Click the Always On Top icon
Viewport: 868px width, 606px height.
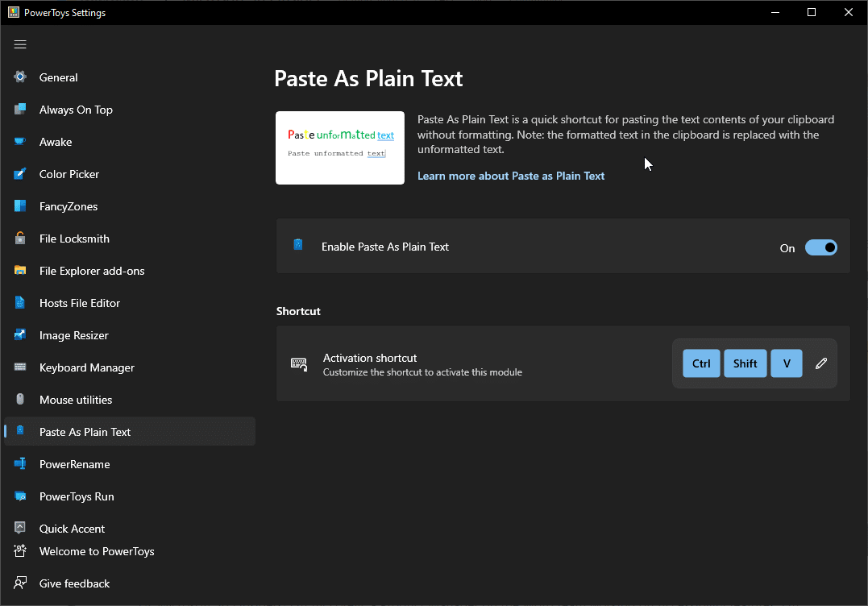click(20, 109)
